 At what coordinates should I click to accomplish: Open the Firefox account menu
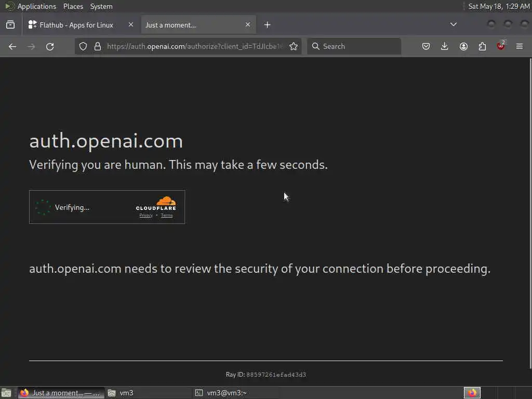(x=463, y=46)
